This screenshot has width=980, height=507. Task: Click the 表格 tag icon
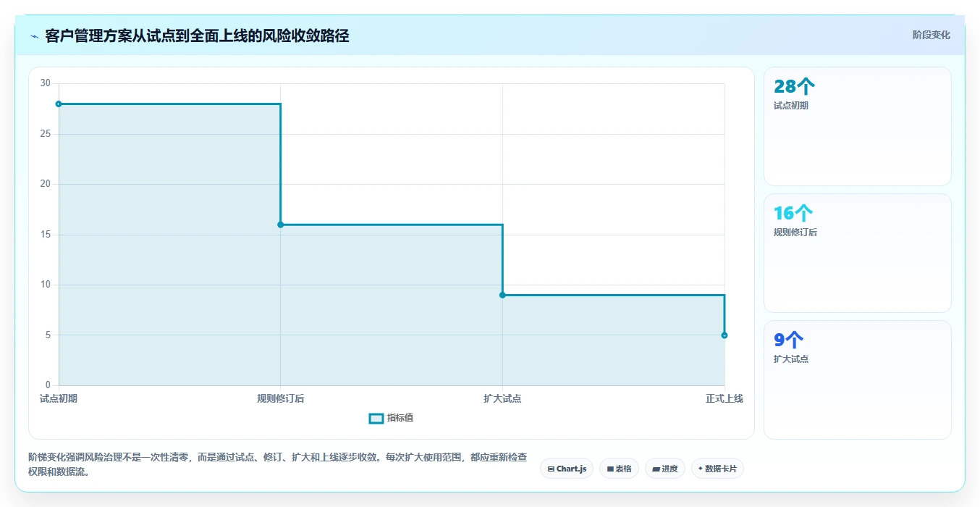click(610, 469)
